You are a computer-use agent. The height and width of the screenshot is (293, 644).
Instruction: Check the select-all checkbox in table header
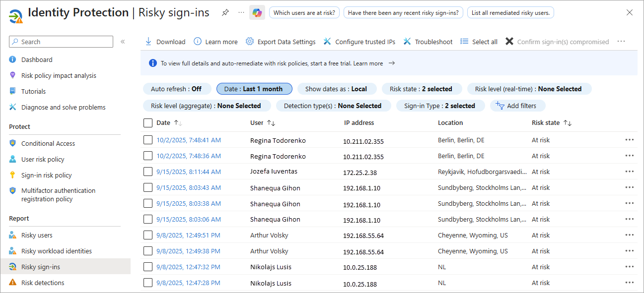148,123
